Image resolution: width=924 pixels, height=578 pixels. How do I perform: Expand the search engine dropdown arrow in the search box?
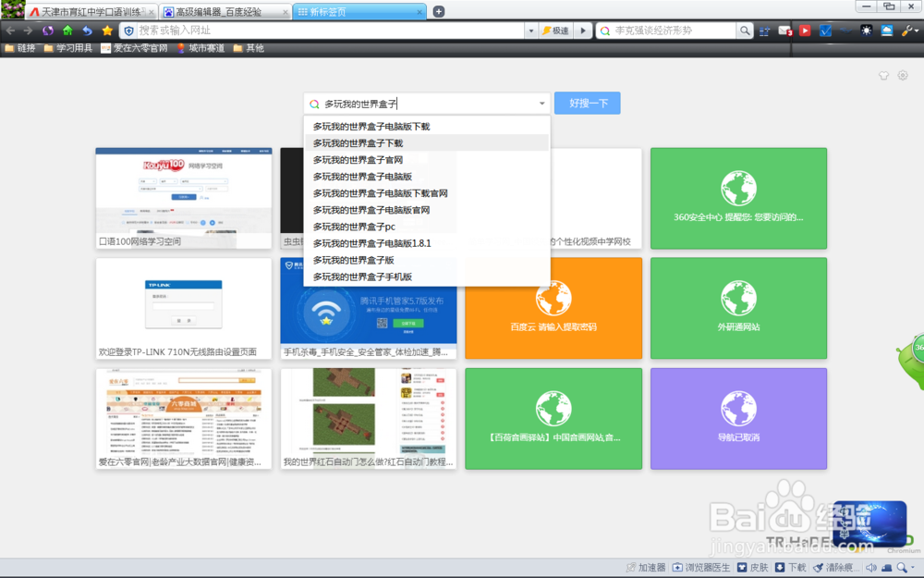coord(541,104)
